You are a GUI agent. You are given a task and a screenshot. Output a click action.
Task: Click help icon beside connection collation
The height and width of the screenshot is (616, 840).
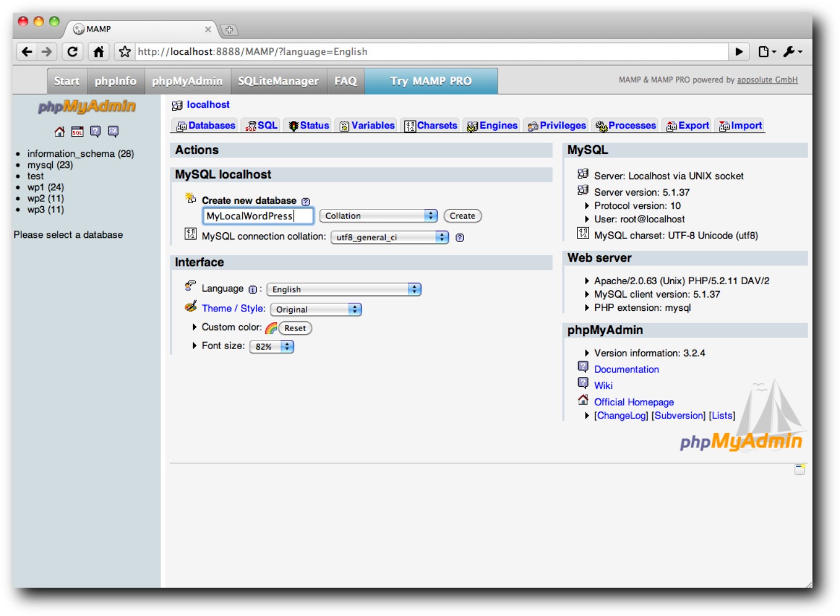[x=460, y=237]
